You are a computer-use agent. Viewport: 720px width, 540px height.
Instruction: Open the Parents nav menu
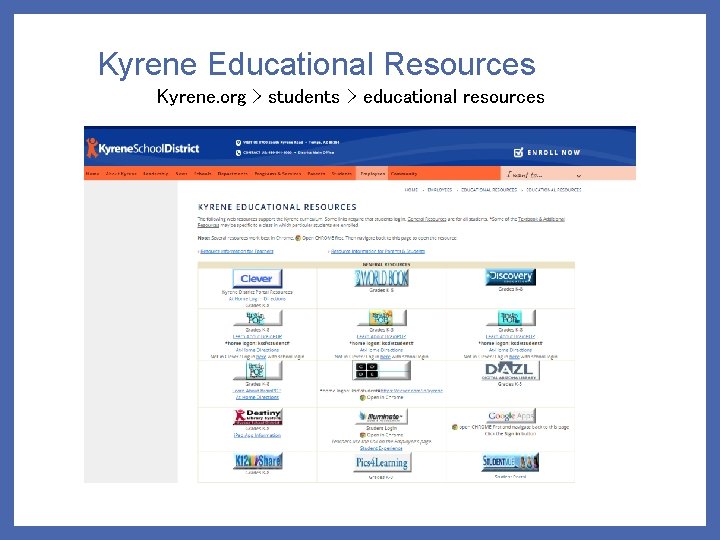pos(316,174)
